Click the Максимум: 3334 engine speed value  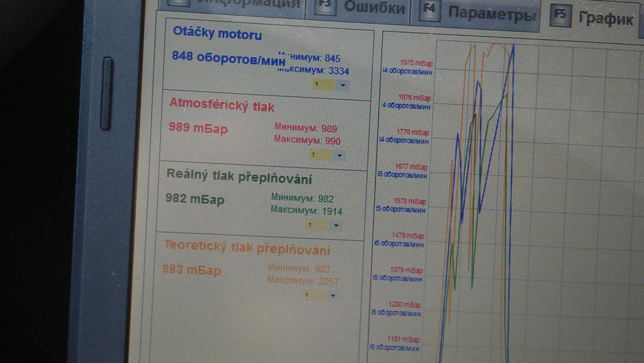pos(313,70)
